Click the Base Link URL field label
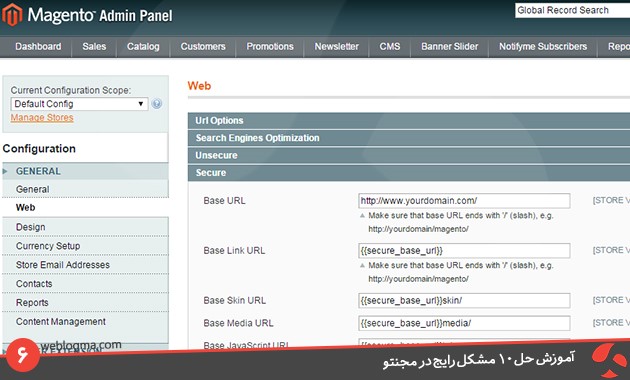 (234, 250)
